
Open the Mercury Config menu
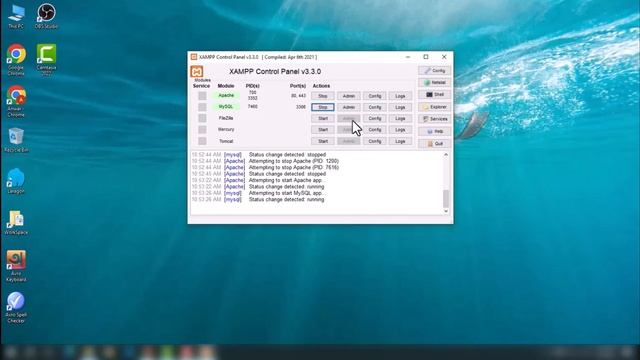pyautogui.click(x=374, y=130)
